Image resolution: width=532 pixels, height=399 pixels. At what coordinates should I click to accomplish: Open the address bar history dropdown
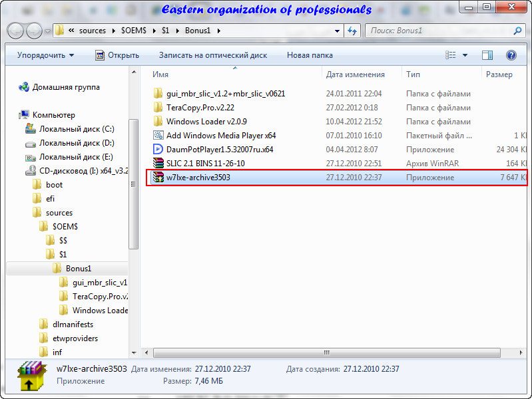tap(338, 31)
